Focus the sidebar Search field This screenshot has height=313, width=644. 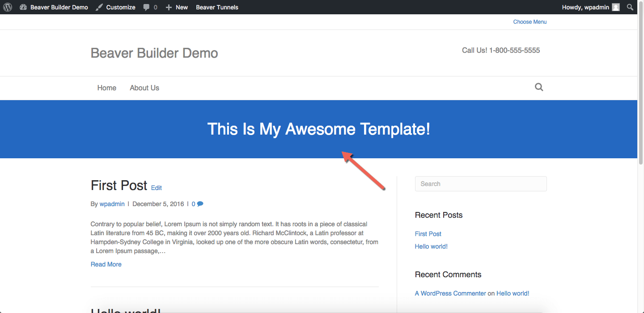481,184
